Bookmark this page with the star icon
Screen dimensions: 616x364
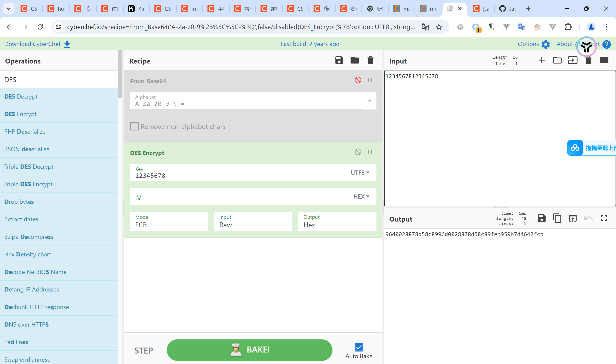click(439, 27)
